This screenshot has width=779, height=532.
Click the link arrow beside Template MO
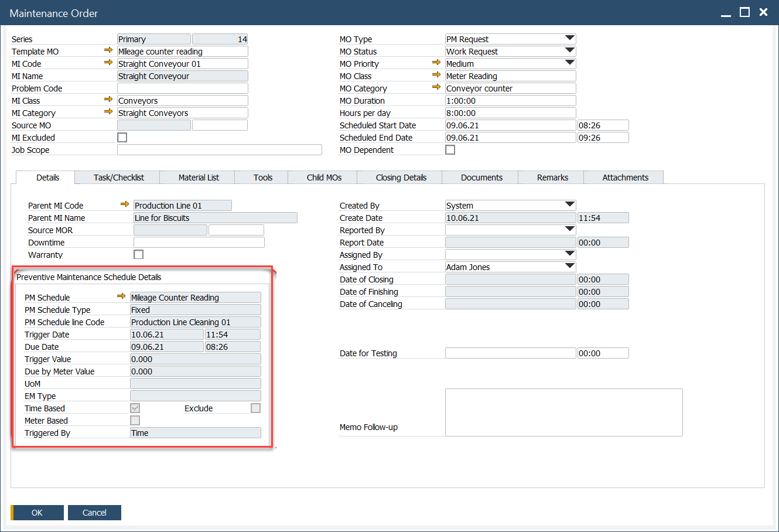(x=108, y=51)
